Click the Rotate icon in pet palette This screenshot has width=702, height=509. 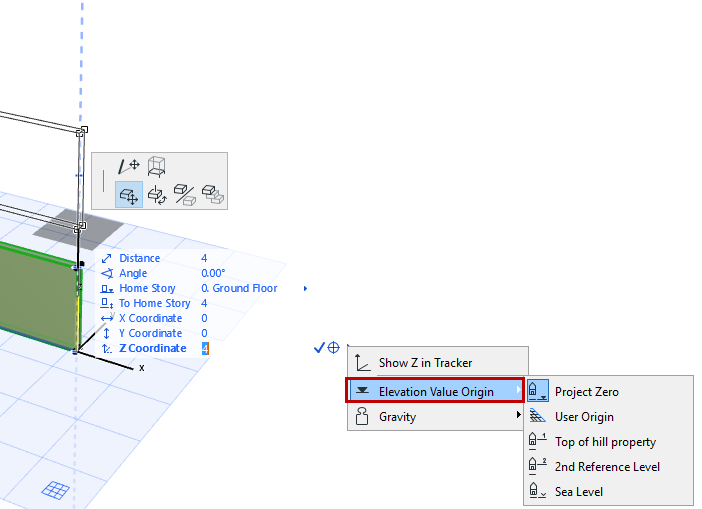coord(157,195)
